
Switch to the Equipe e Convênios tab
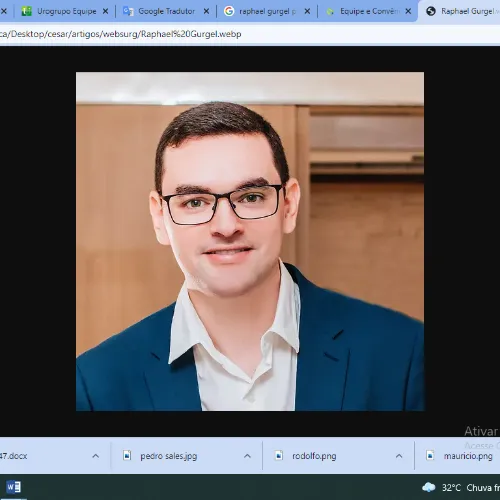[x=368, y=11]
